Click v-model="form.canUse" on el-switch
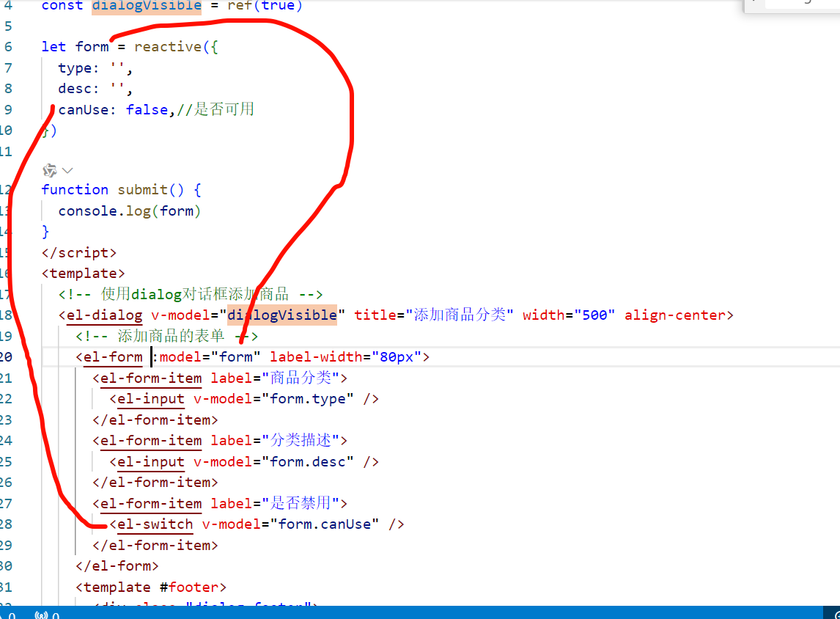 (x=290, y=524)
